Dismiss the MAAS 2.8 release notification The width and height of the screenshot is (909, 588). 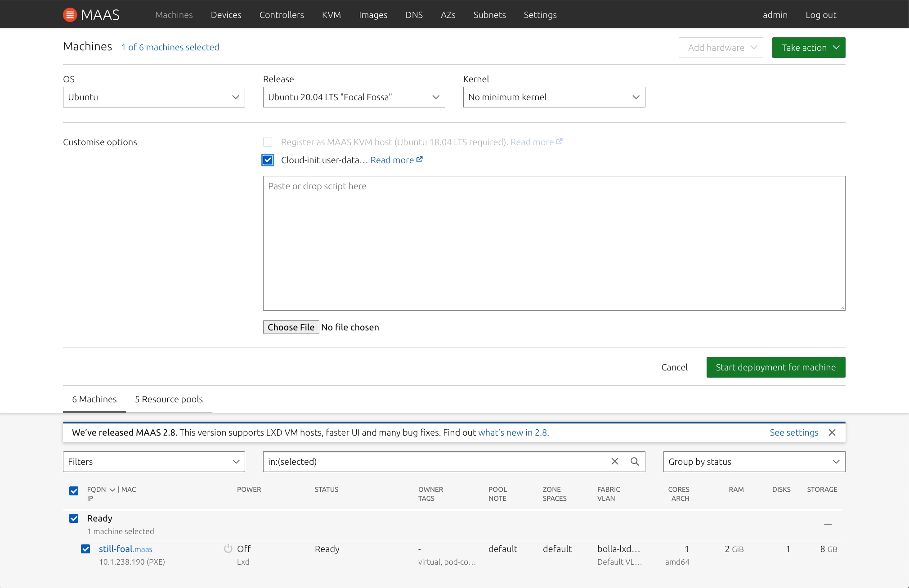(x=832, y=432)
